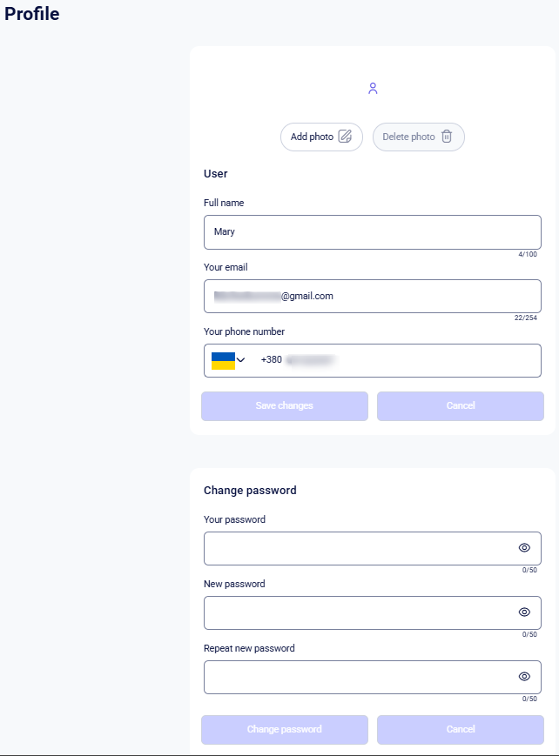559x756 pixels.
Task: Cancel the user profile changes
Action: (x=461, y=406)
